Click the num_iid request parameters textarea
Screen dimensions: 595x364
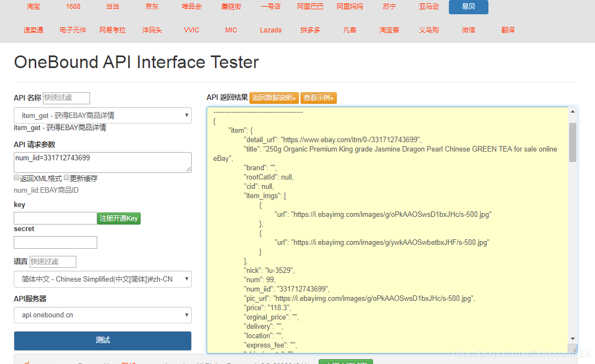pyautogui.click(x=102, y=163)
